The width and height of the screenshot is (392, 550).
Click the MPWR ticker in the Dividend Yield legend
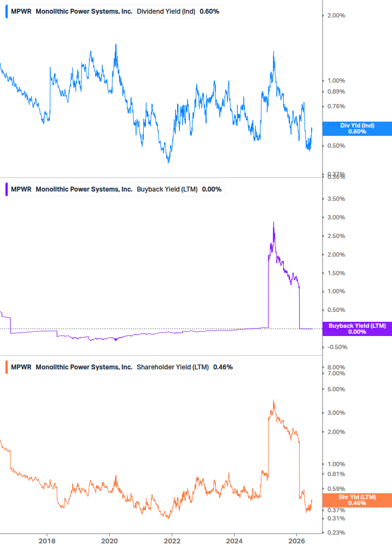coord(21,11)
